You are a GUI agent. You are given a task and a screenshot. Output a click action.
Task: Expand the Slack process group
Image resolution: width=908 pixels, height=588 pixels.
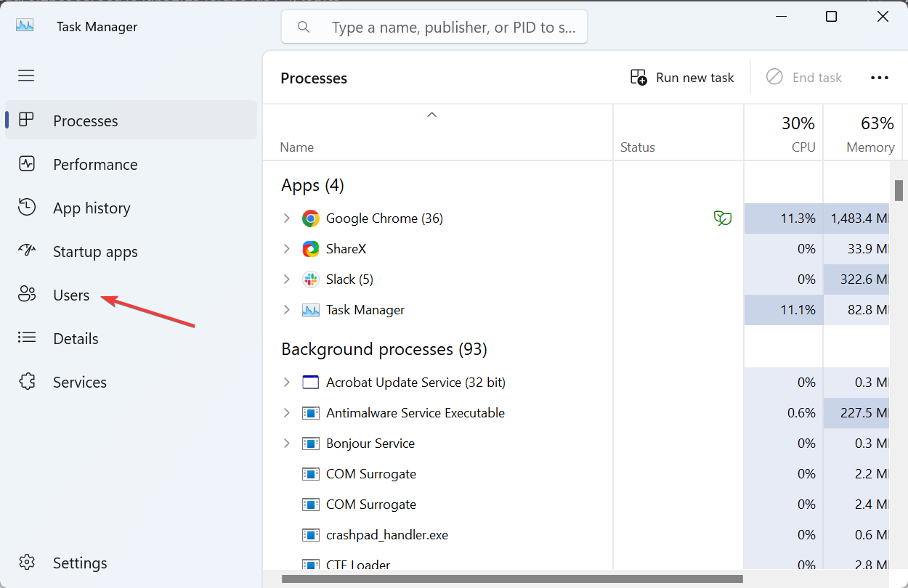[x=286, y=279]
